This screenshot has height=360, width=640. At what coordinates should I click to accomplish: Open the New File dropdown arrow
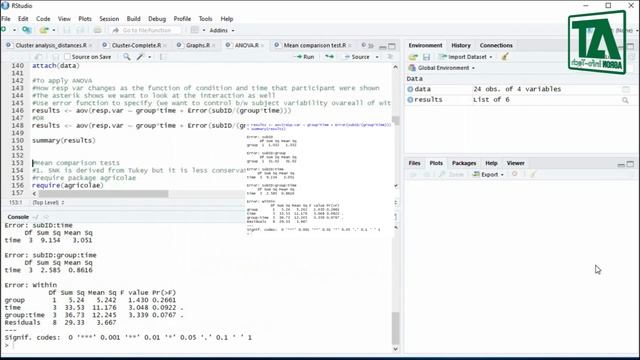click(x=14, y=30)
